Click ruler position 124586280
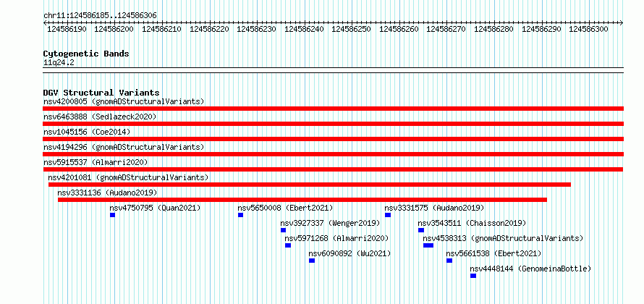The image size is (644, 304). pyautogui.click(x=494, y=29)
